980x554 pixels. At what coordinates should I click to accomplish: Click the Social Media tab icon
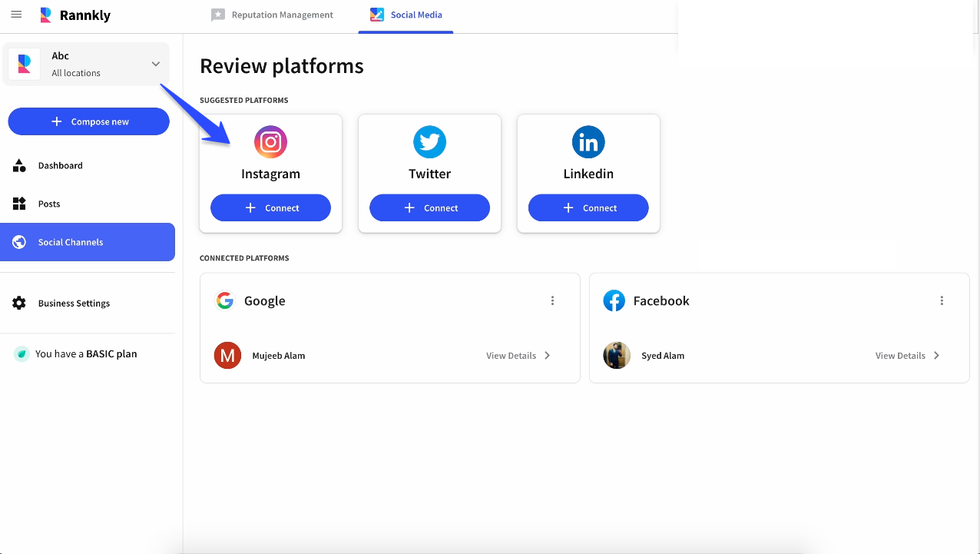[x=376, y=15]
